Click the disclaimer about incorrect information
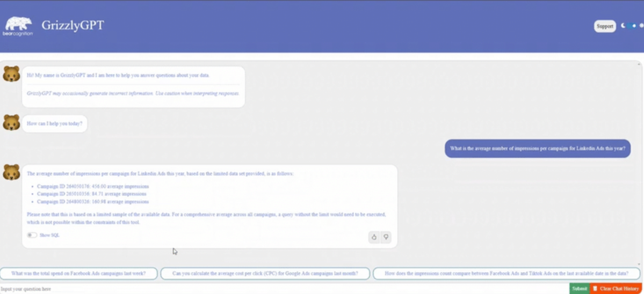 [x=133, y=93]
